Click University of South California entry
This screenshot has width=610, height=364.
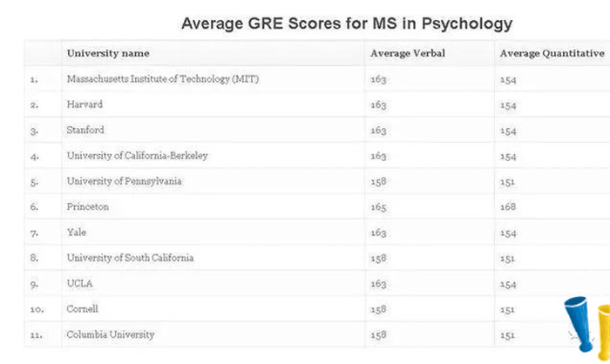coord(130,258)
